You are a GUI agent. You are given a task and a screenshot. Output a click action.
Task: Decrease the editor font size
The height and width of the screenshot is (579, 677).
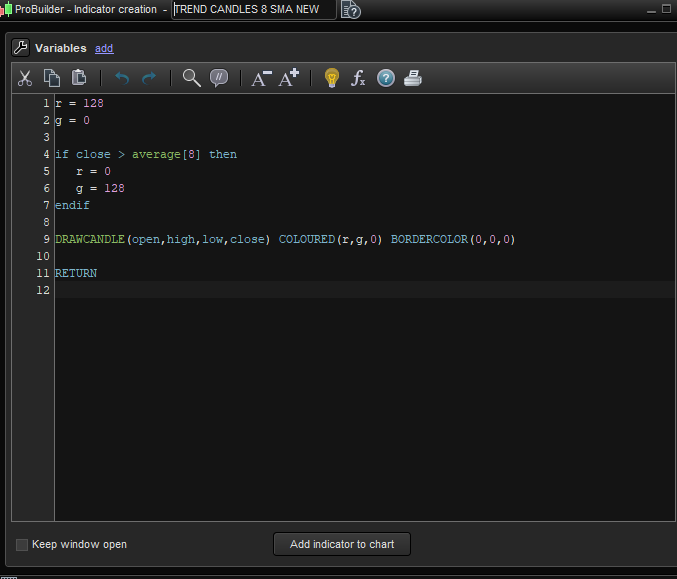point(261,78)
